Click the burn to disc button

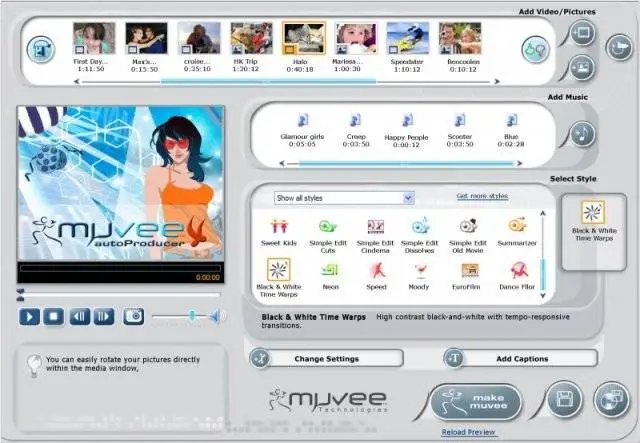click(611, 399)
